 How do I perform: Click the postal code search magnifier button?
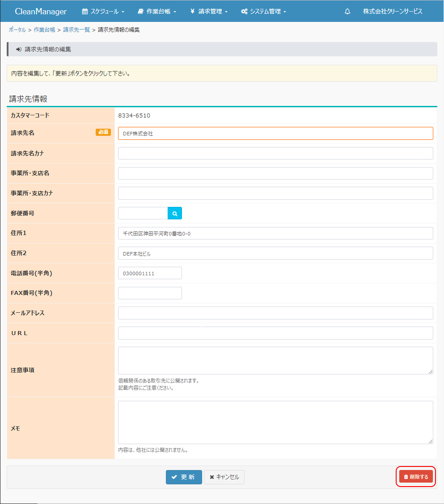(x=175, y=214)
